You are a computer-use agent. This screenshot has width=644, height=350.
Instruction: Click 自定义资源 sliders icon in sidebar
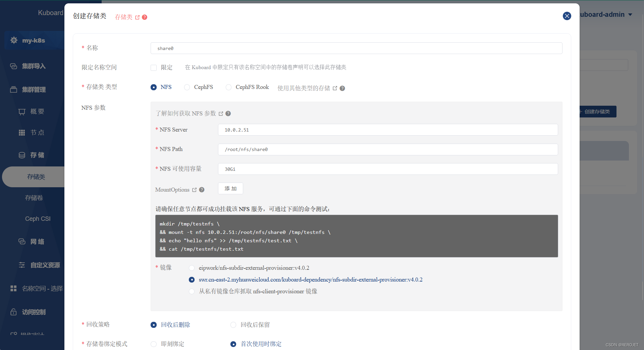point(22,265)
